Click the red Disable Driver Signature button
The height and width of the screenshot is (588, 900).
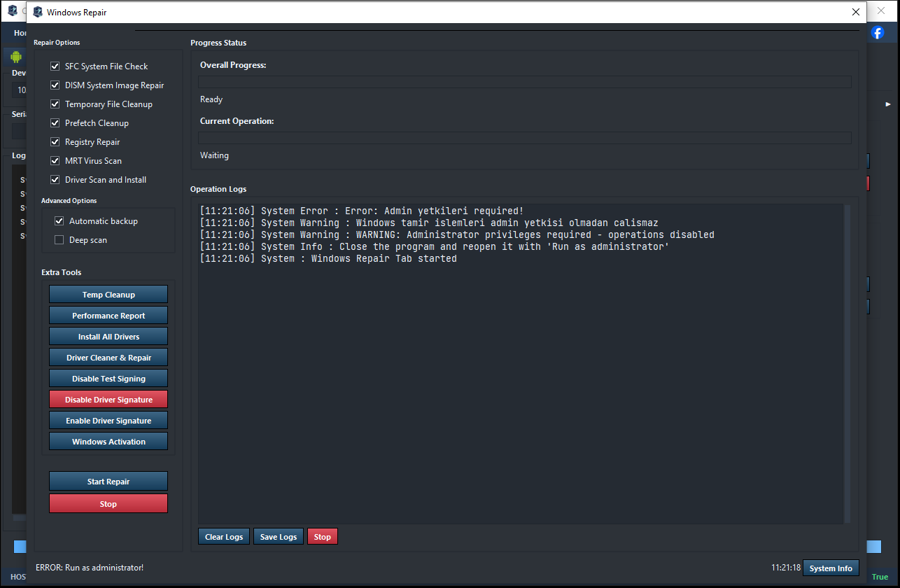pyautogui.click(x=108, y=400)
